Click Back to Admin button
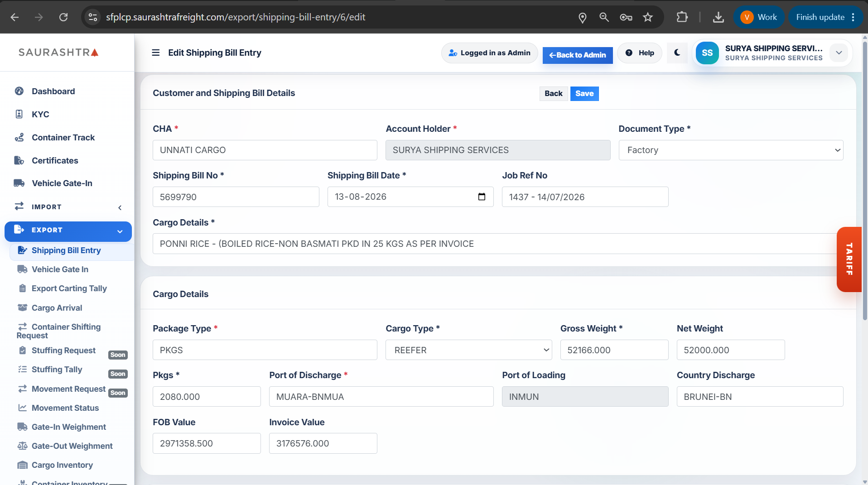Image resolution: width=868 pixels, height=485 pixels. pyautogui.click(x=578, y=55)
